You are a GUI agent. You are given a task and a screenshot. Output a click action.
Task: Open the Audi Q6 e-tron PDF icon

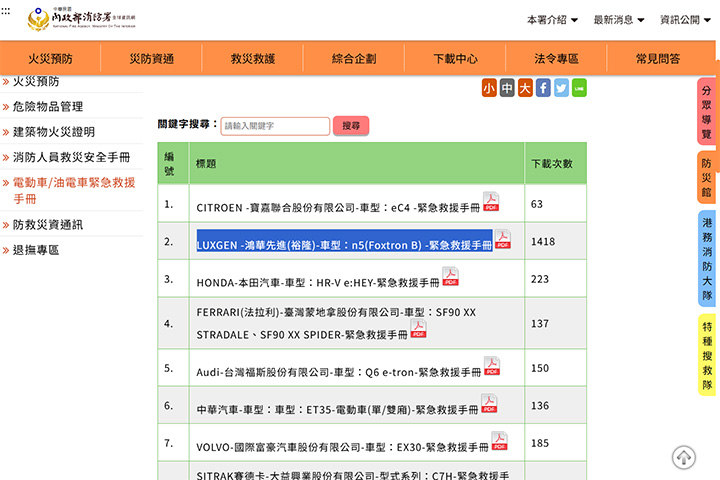click(492, 366)
